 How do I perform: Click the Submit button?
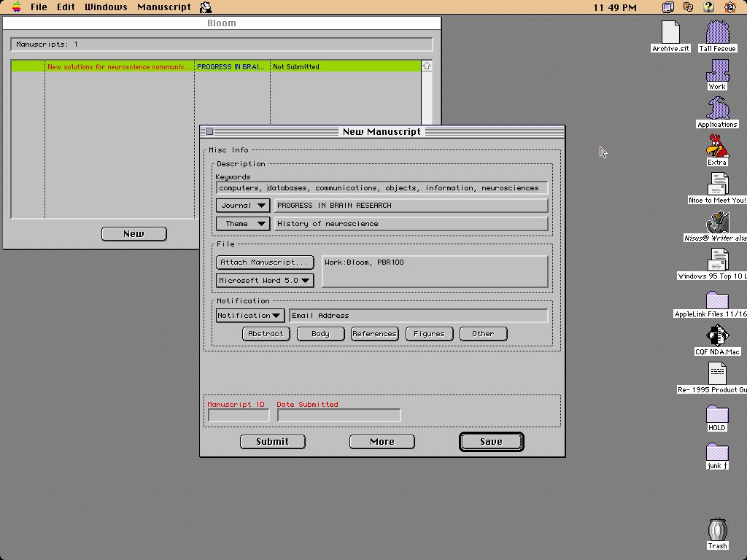272,442
